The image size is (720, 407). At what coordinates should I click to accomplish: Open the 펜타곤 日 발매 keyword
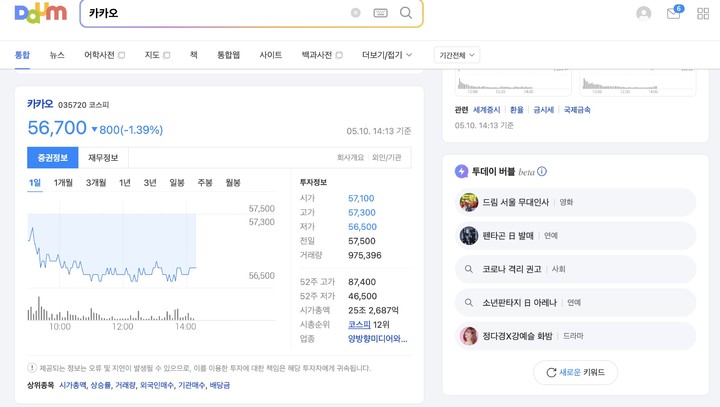coord(575,236)
